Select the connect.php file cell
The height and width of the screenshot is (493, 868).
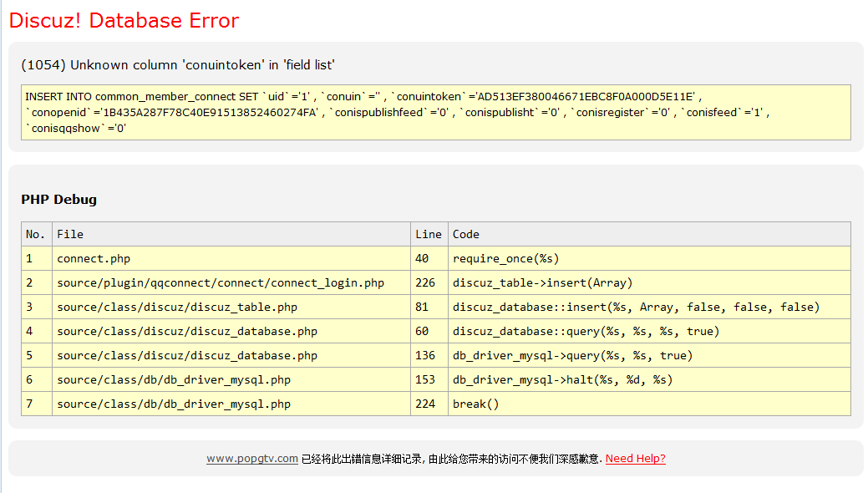(231, 259)
